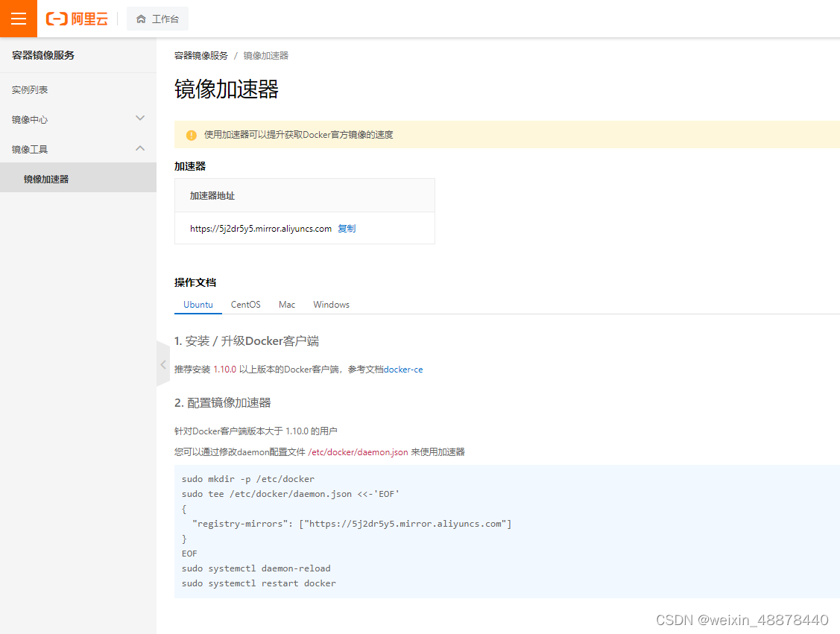Click the 'sudo tee' command line
The width and height of the screenshot is (840, 634).
[x=291, y=494]
